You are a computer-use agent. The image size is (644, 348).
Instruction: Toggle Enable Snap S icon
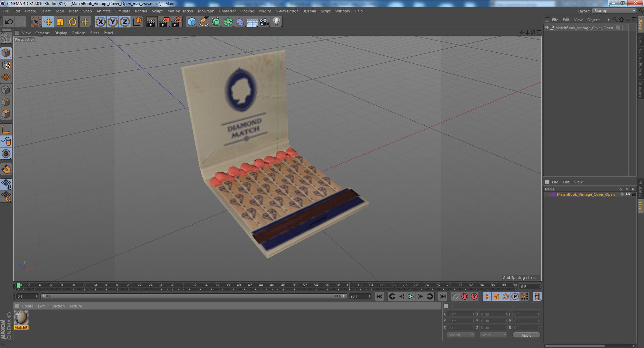point(6,154)
